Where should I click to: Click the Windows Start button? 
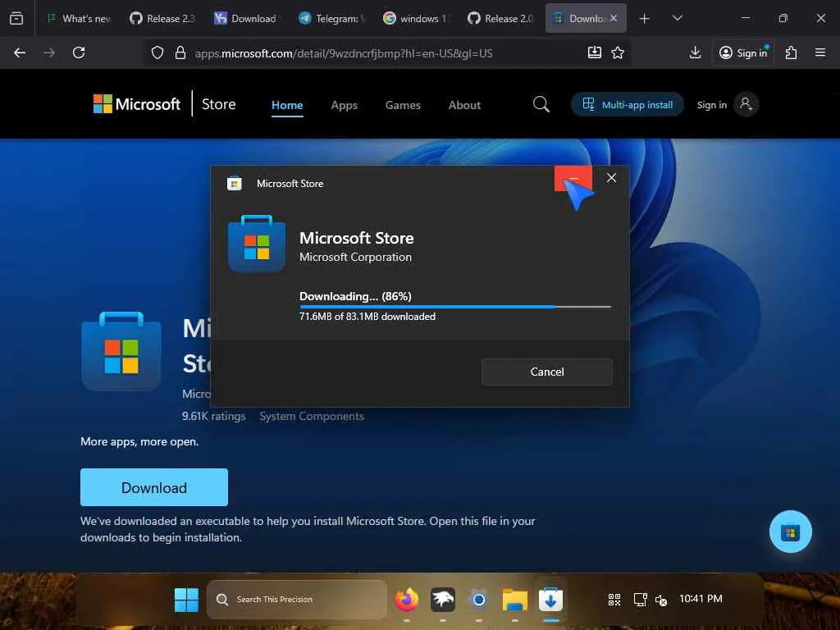(x=186, y=600)
